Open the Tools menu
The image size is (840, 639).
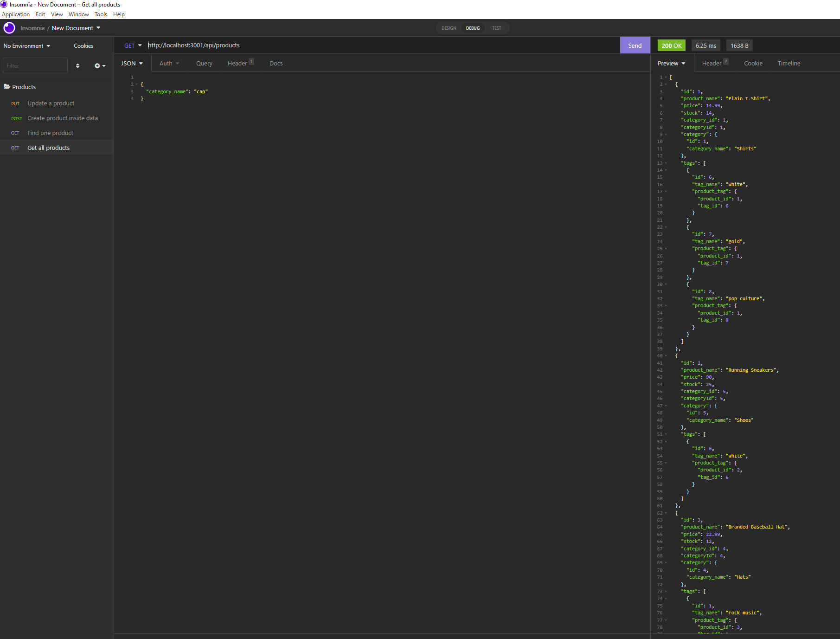pyautogui.click(x=101, y=14)
